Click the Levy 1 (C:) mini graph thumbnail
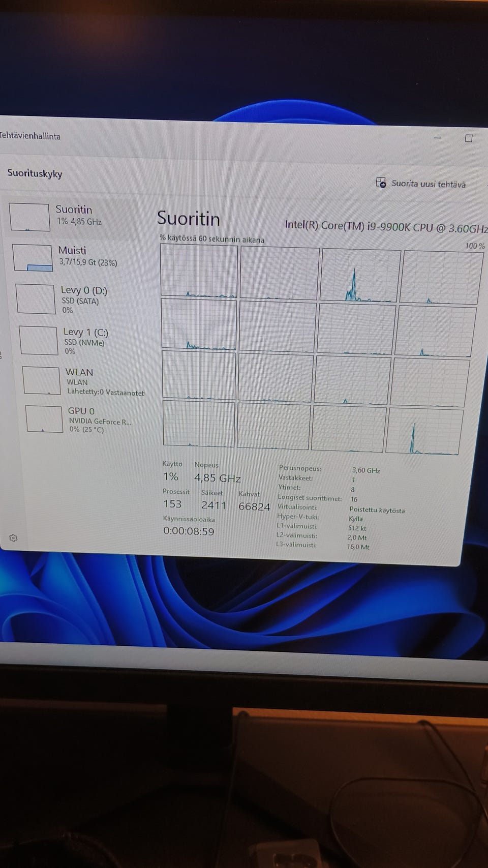The height and width of the screenshot is (868, 488). pos(39,340)
